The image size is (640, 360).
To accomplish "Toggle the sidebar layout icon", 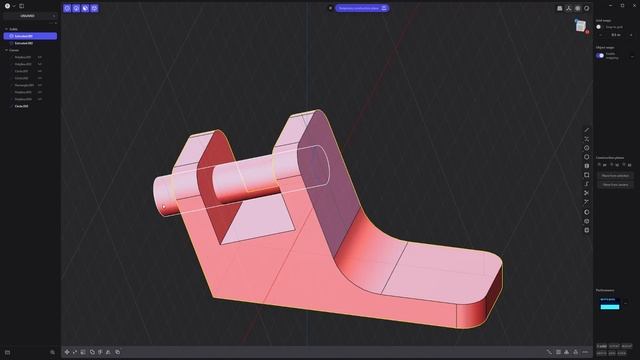I will [x=22, y=6].
